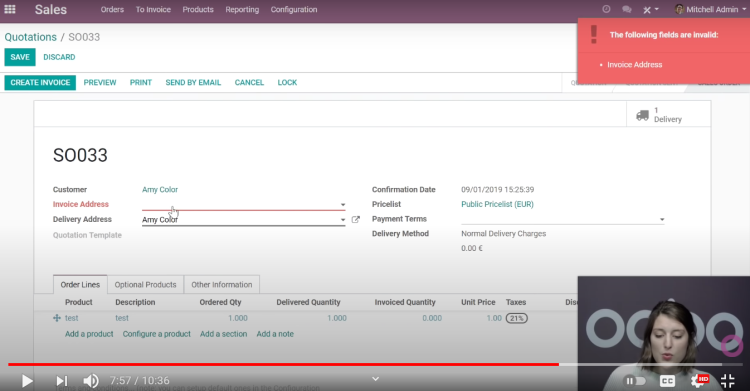Open Configuration menu
750x391 pixels.
click(294, 9)
